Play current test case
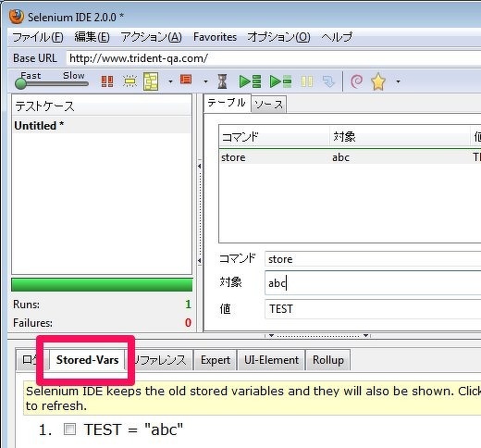Image resolution: width=481 pixels, height=448 pixels. pos(280,81)
